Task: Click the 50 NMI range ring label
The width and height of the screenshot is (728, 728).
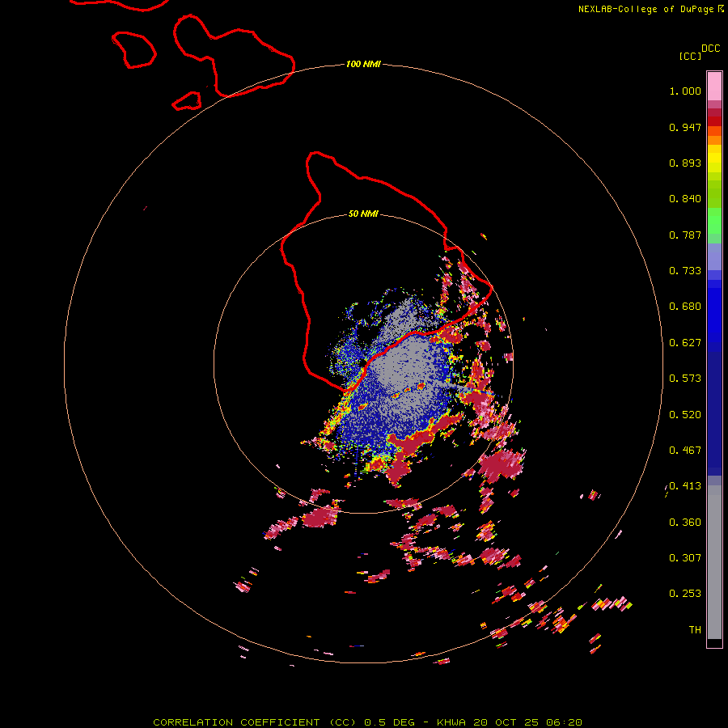Action: (363, 214)
